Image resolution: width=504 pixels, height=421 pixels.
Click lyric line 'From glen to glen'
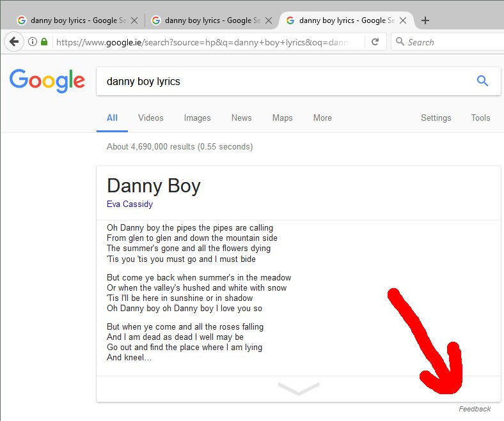[192, 238]
